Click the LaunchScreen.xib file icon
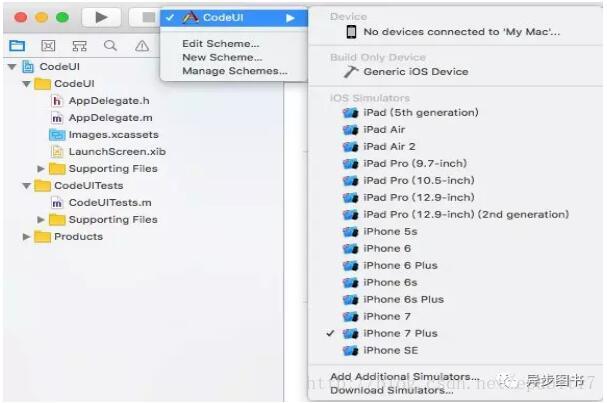 tap(57, 152)
